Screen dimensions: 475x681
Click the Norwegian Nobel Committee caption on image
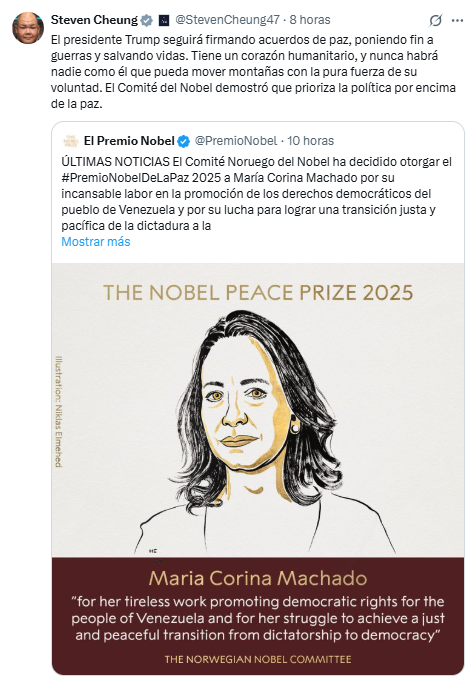click(258, 659)
